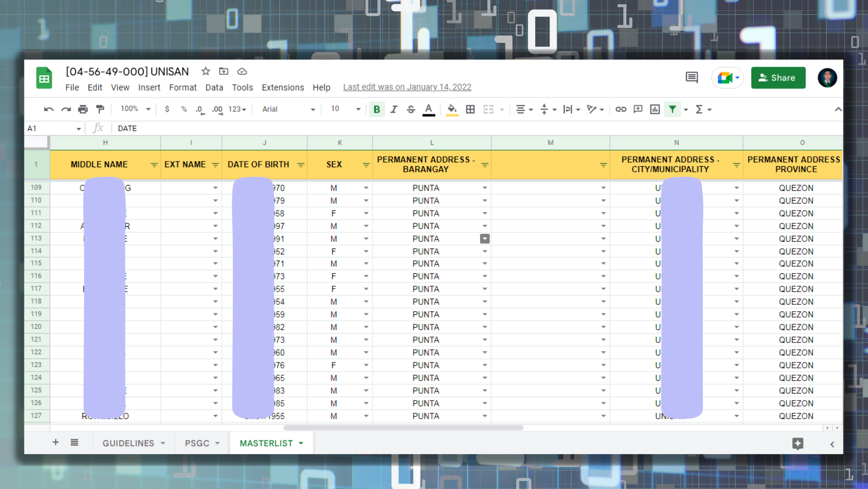Open the last edit history link
The height and width of the screenshot is (489, 868).
point(407,87)
